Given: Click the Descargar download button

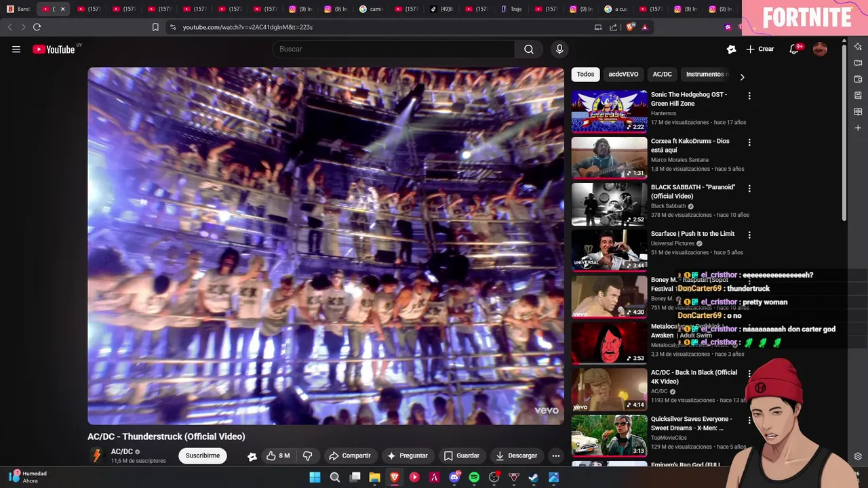Looking at the screenshot, I should click(x=517, y=455).
